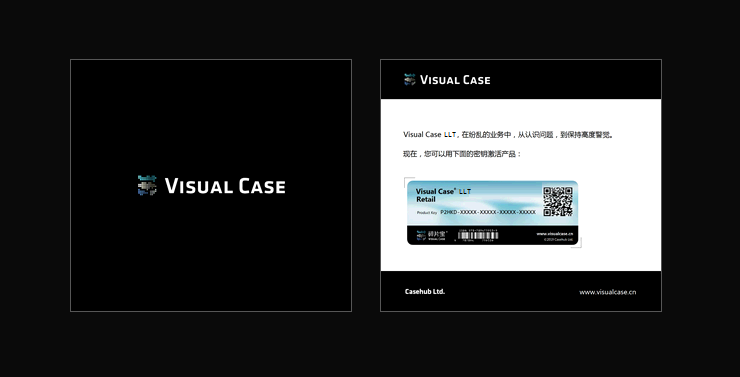This screenshot has height=377, width=740.
Task: Open the www.visualcase.cn link in the footer
Action: click(607, 292)
